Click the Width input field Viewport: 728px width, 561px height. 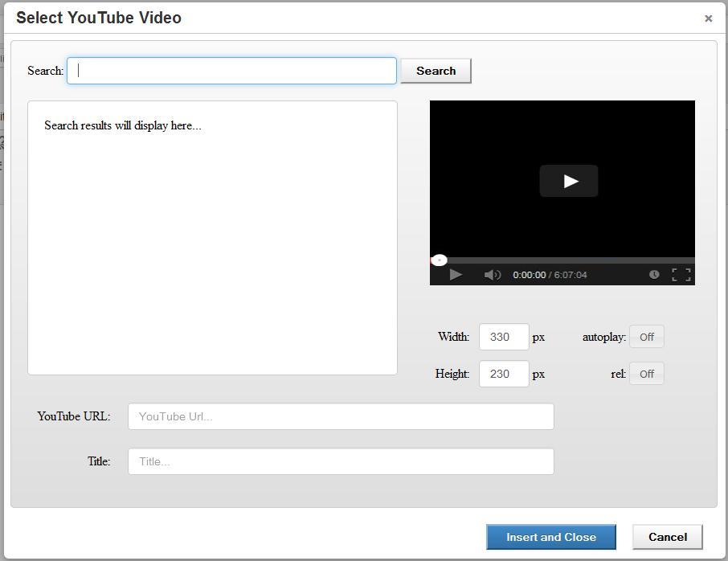[x=504, y=337]
